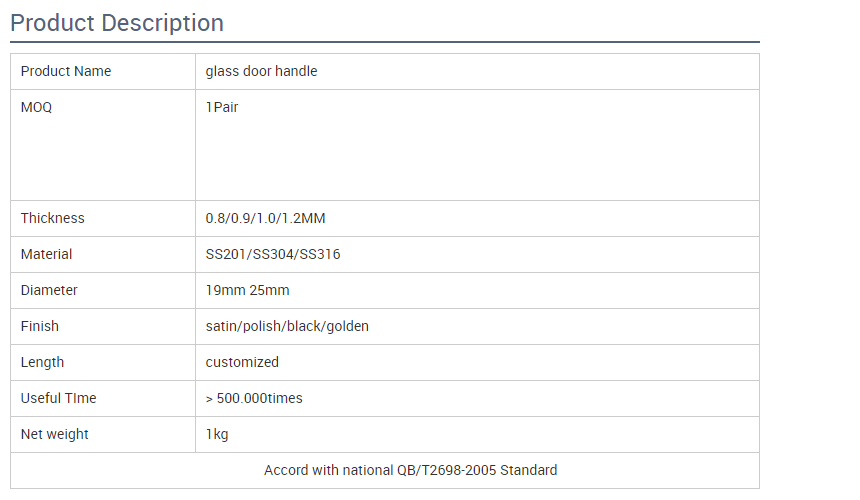Select the Diameter label cell
Viewport: 860px width, 500px height.
[x=49, y=290]
